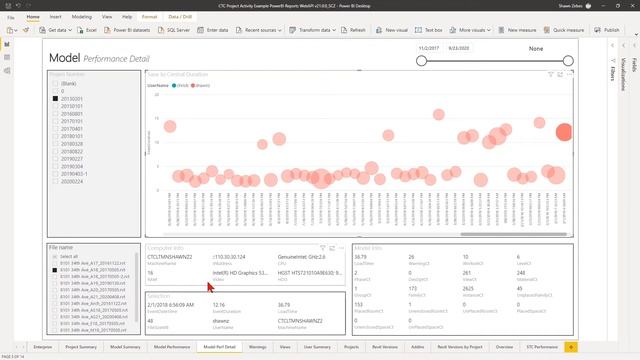The image size is (640, 360).
Task: Check project number 20200224
Action: point(55,181)
